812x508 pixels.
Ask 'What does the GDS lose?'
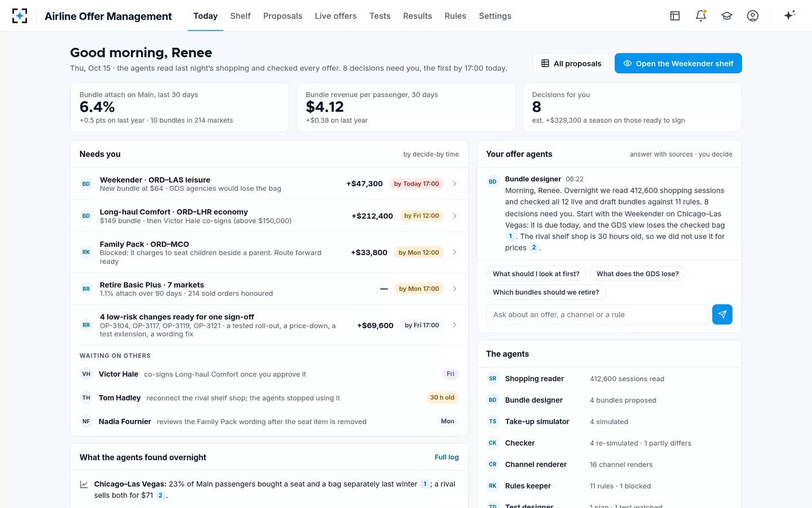[637, 274]
